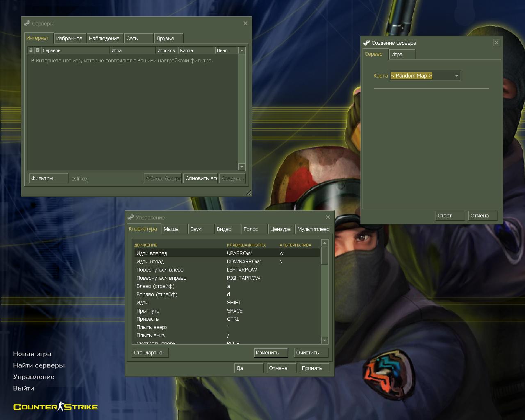This screenshot has width=525, height=420.
Task: Select the Идти назад binding row
Action: tap(227, 261)
